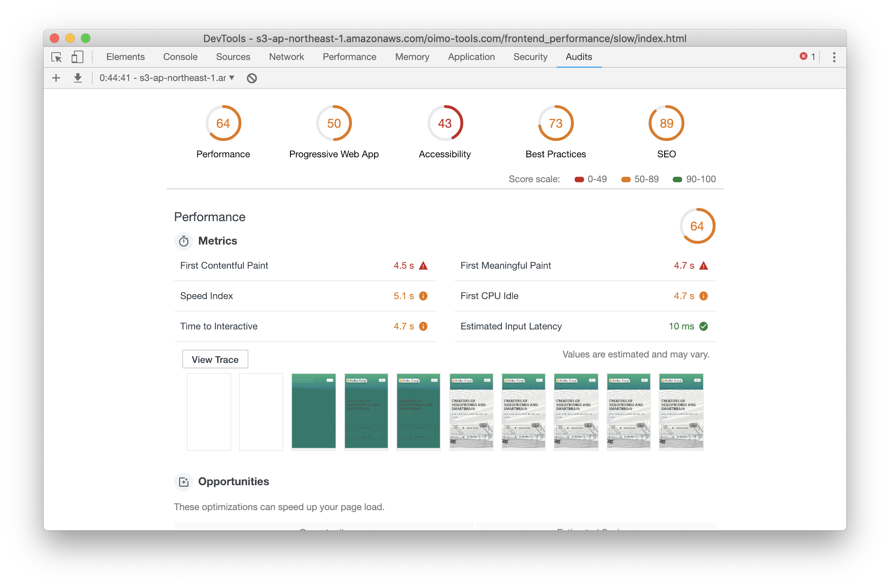Click the download report icon
Image resolution: width=890 pixels, height=588 pixels.
(x=78, y=78)
